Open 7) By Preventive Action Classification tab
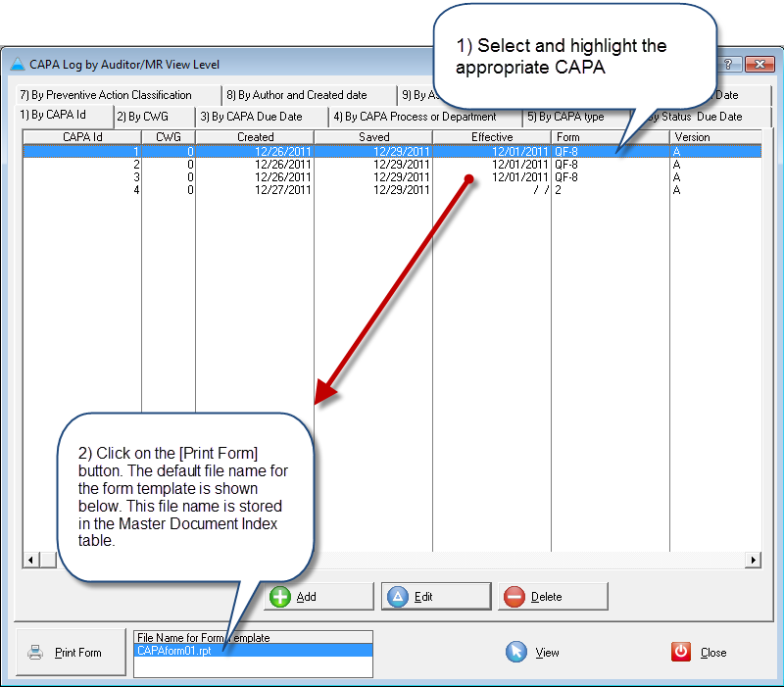The width and height of the screenshot is (784, 687). point(106,95)
